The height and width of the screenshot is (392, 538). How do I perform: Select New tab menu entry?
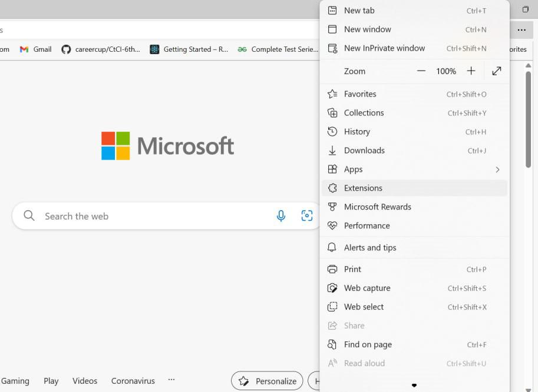pyautogui.click(x=414, y=11)
